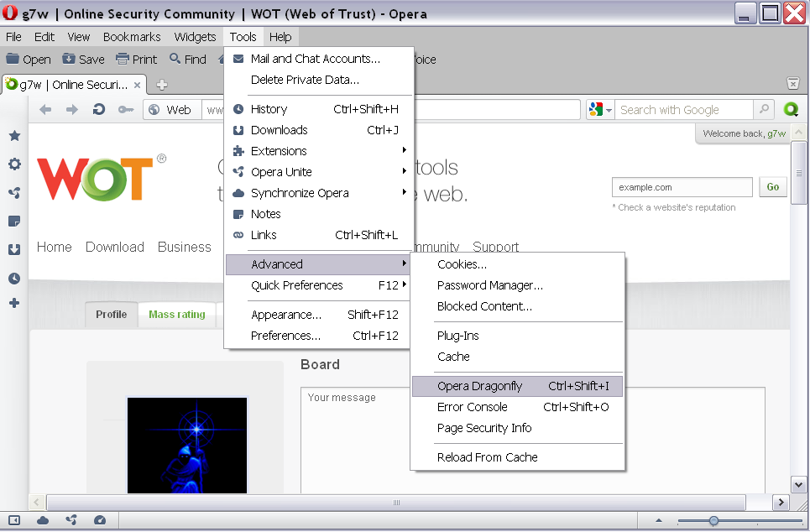The image size is (810, 532).
Task: Switch to the Mass rating tab
Action: [176, 314]
